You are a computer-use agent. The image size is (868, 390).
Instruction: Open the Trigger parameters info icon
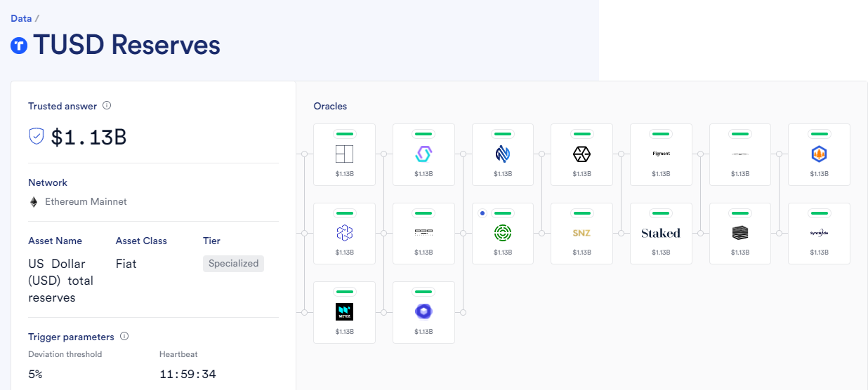[x=124, y=337]
